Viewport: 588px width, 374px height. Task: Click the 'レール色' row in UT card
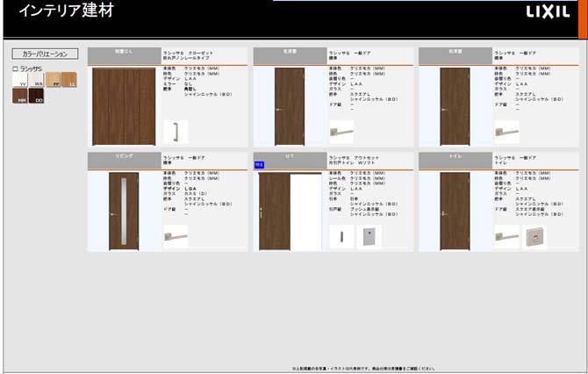(357, 178)
